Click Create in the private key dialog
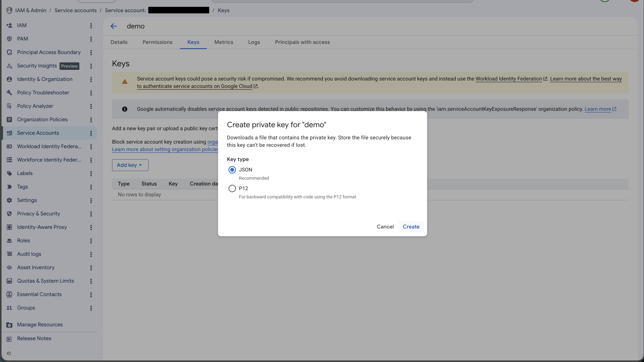The image size is (644, 362). tap(411, 227)
